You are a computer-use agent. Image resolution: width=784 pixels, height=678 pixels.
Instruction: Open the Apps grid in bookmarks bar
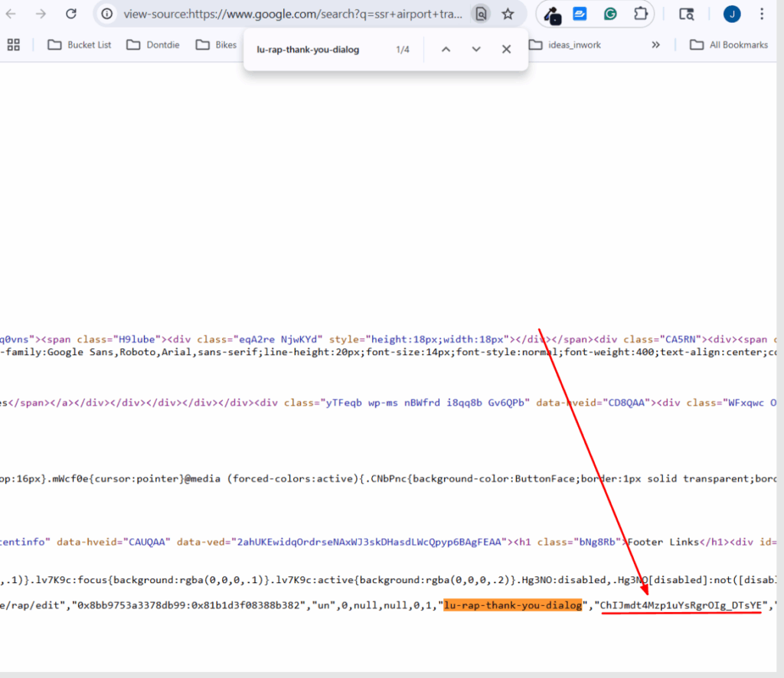[13, 44]
